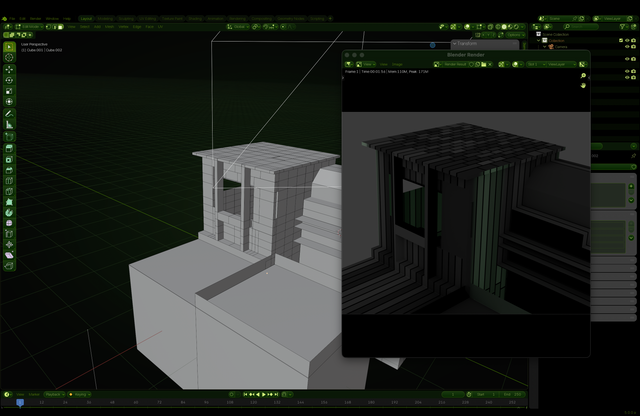
Task: Select the Shear tool
Action: tap(9, 255)
